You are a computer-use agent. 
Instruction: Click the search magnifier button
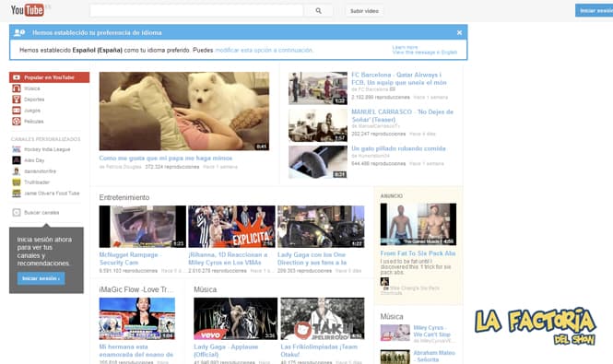pos(319,11)
